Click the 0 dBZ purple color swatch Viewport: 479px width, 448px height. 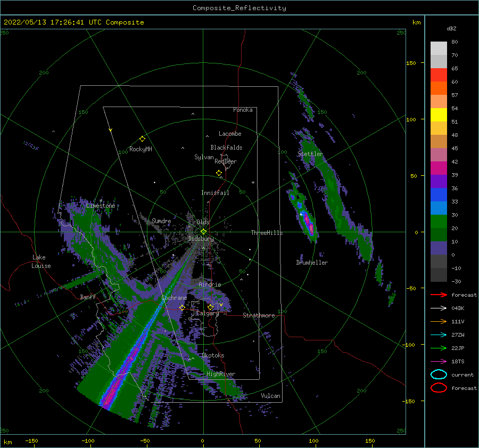coord(439,248)
